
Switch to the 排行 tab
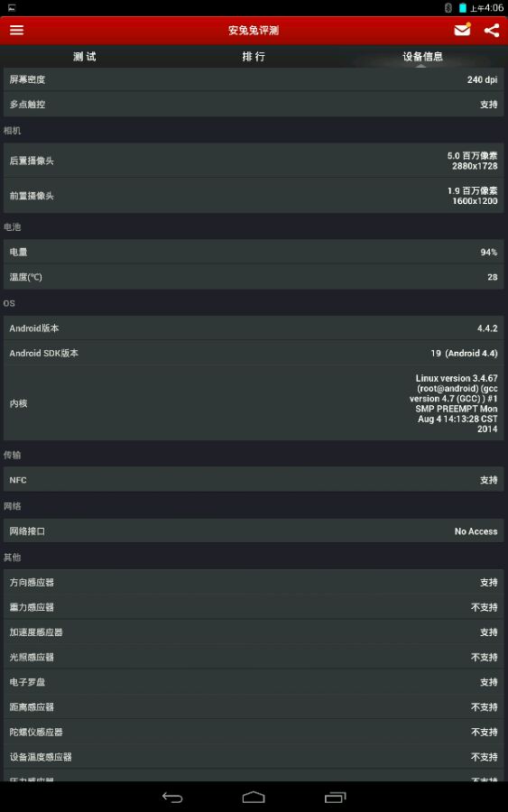[x=254, y=57]
